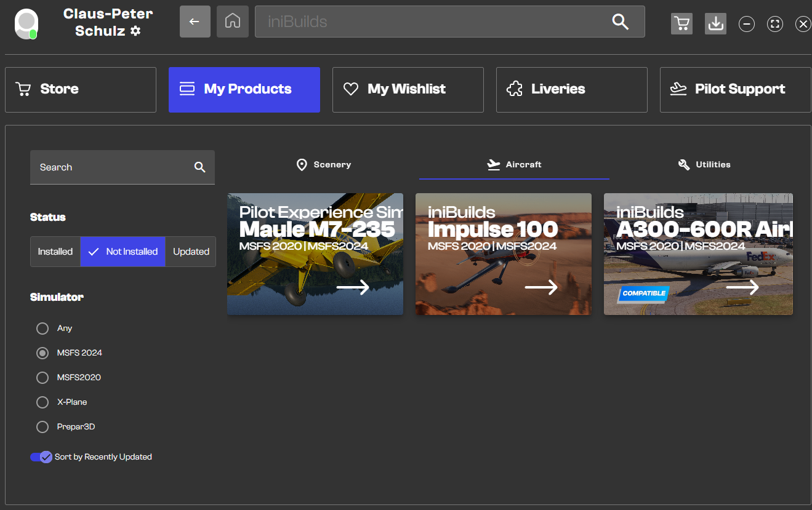
Task: Click the iniBuilds top search field
Action: tap(431, 22)
